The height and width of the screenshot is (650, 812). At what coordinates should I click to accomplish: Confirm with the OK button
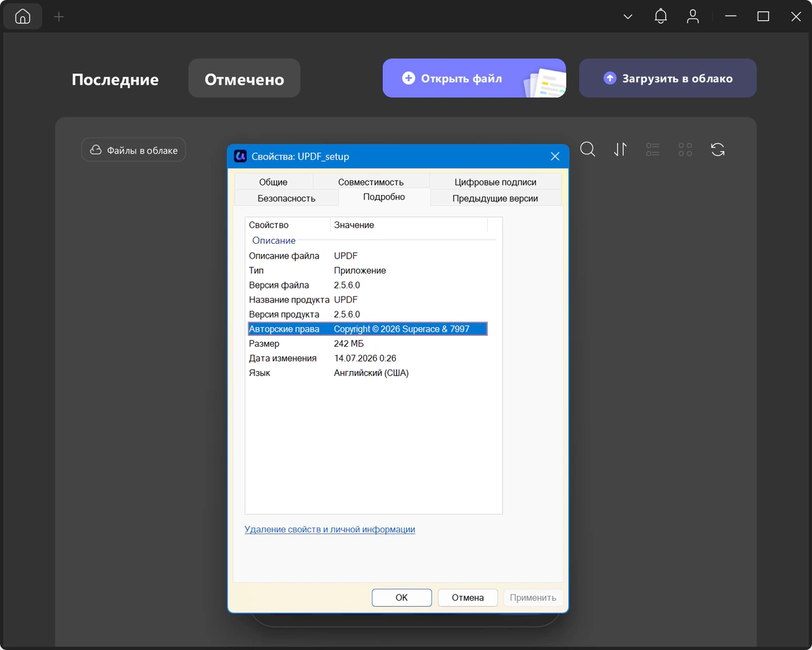pyautogui.click(x=401, y=597)
